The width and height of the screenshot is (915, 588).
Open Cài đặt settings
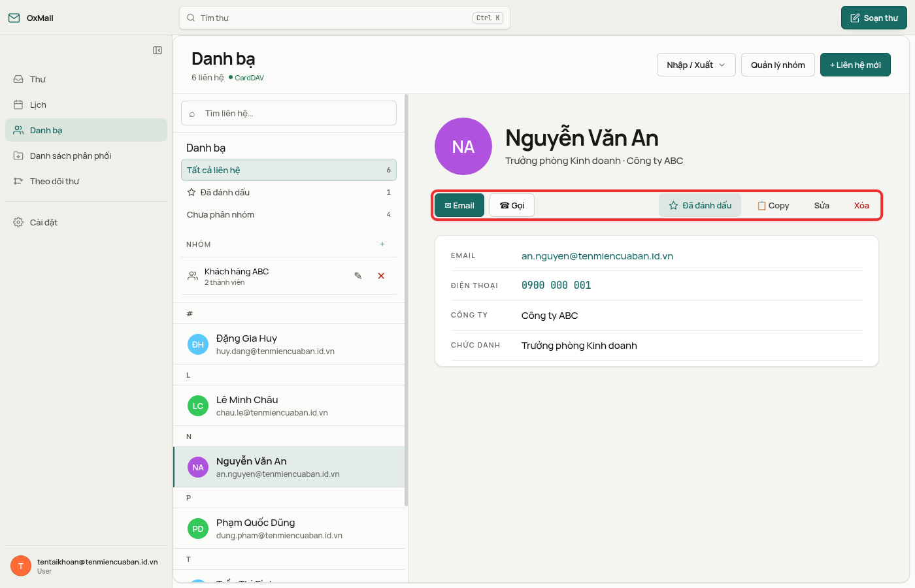pos(86,222)
